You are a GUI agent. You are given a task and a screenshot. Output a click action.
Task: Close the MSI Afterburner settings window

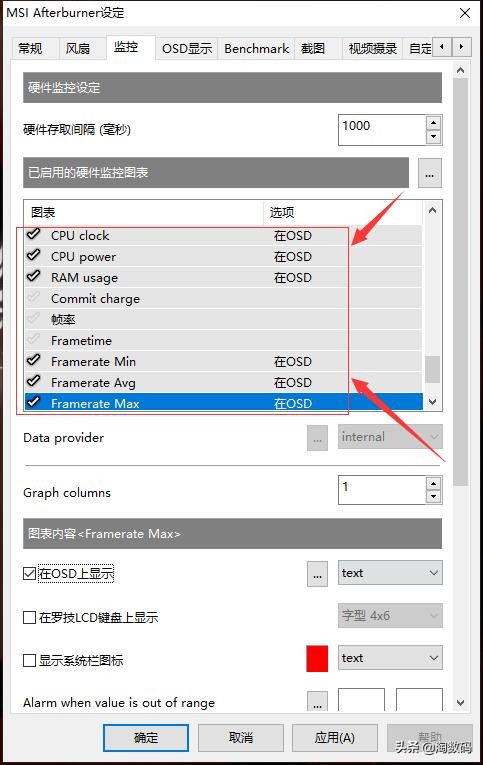465,13
